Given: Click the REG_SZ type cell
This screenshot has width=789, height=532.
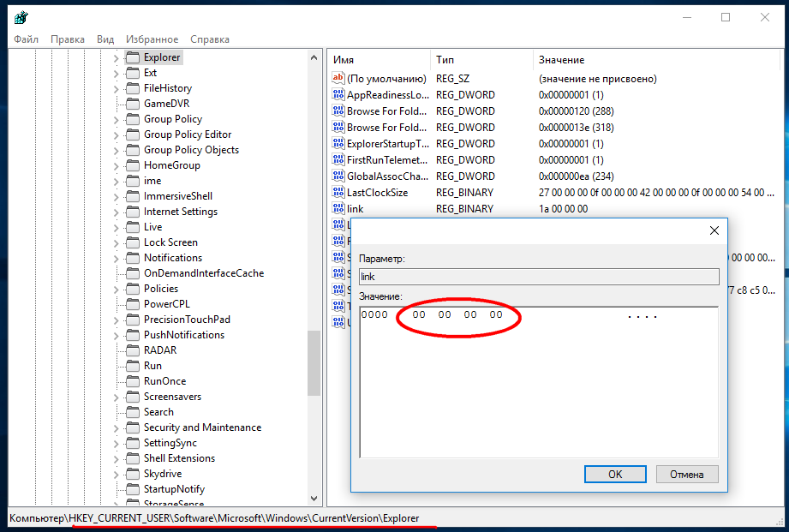Looking at the screenshot, I should click(453, 79).
